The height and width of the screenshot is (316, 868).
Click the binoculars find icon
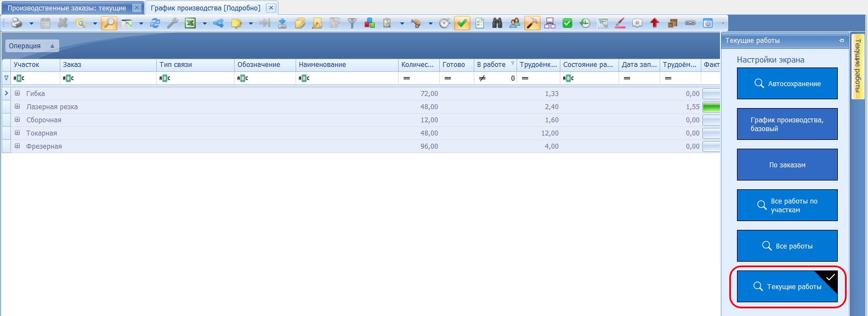497,23
